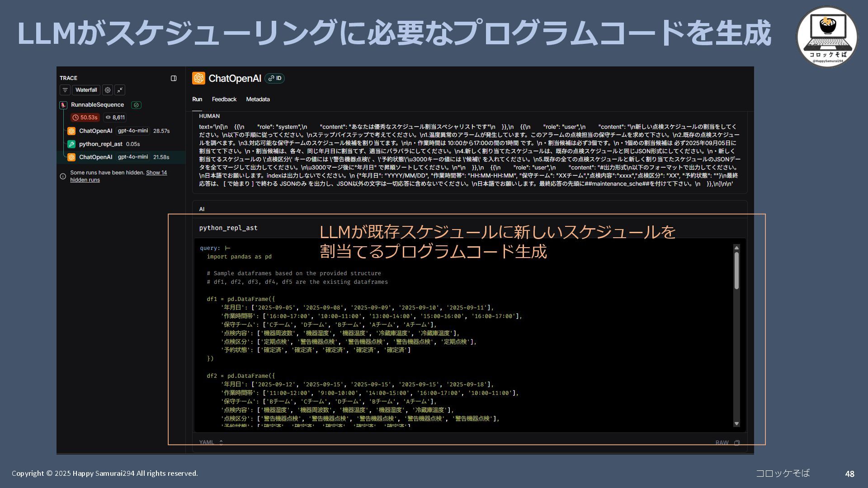Click the RunnableSequence success checkmark badge
Screen dimensions: 868x488
pos(136,105)
